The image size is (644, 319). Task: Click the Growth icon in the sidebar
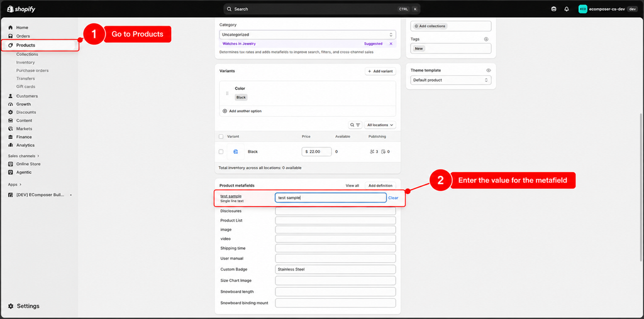coord(11,104)
